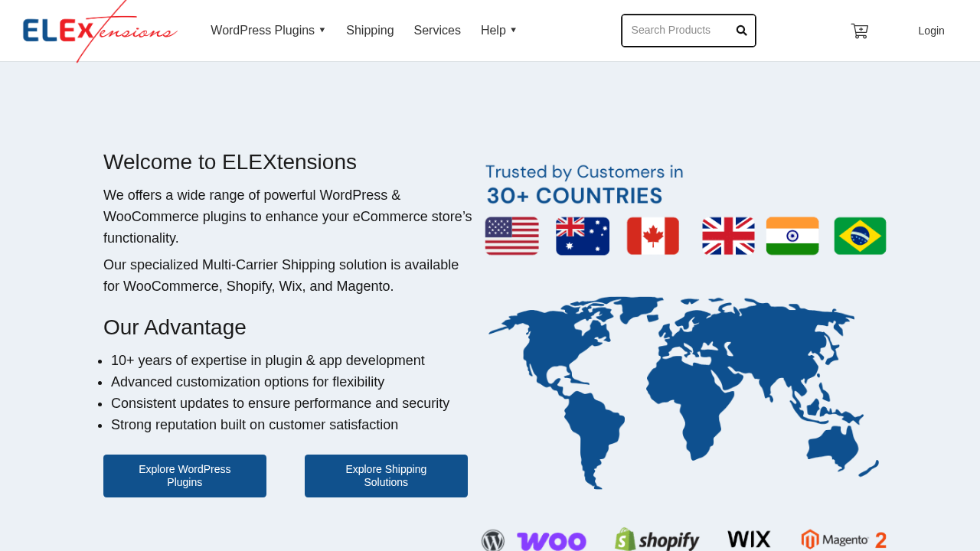Click the blue world map image
Image resolution: width=980 pixels, height=551 pixels.
684,393
